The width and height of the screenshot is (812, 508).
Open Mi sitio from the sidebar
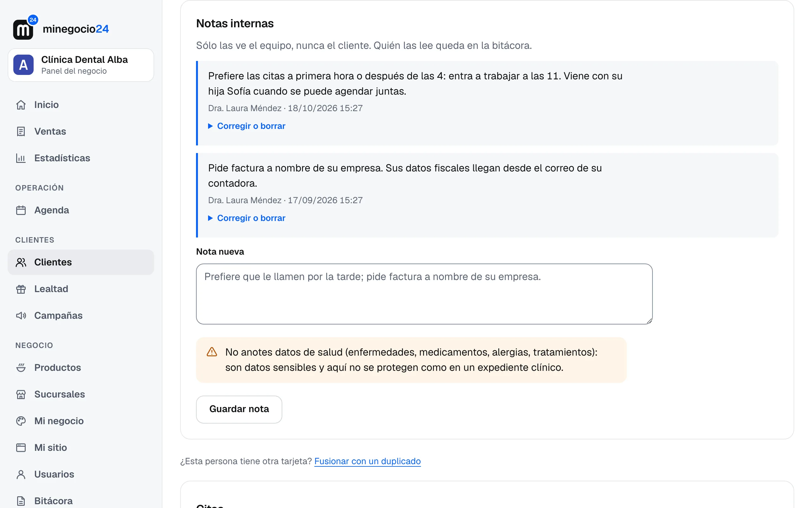coord(81,448)
